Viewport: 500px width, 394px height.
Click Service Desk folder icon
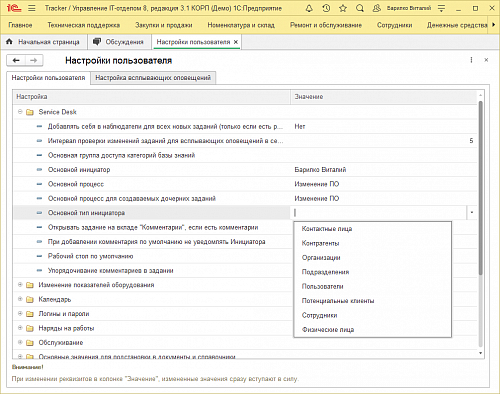click(30, 112)
